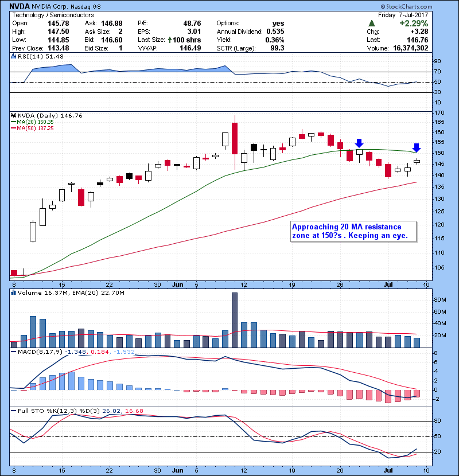Click the High value 147.50
Image resolution: width=459 pixels, height=476 pixels.
59,32
